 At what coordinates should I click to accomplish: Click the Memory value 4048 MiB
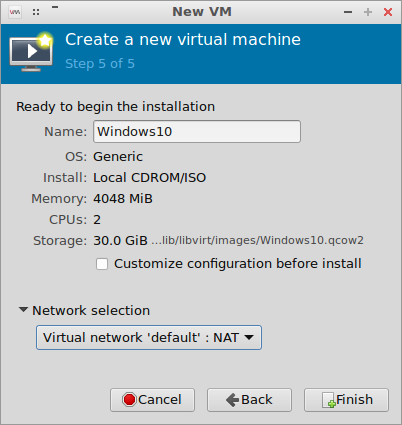tap(123, 199)
